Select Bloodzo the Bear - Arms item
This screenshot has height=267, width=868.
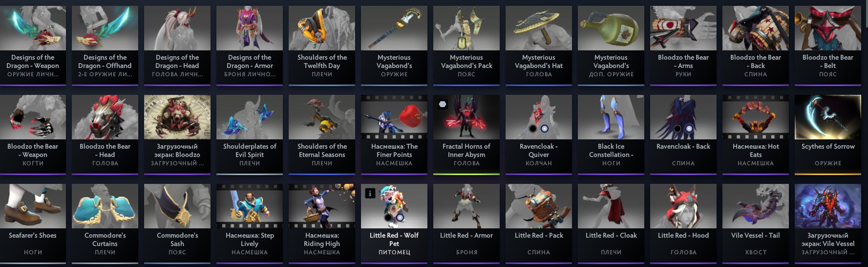pos(683,46)
